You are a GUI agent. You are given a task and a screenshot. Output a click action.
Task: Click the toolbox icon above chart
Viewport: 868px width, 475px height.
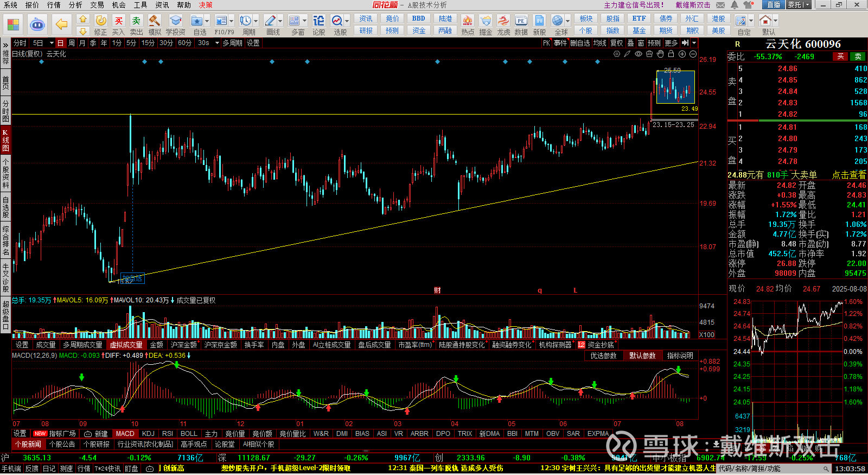(x=649, y=54)
